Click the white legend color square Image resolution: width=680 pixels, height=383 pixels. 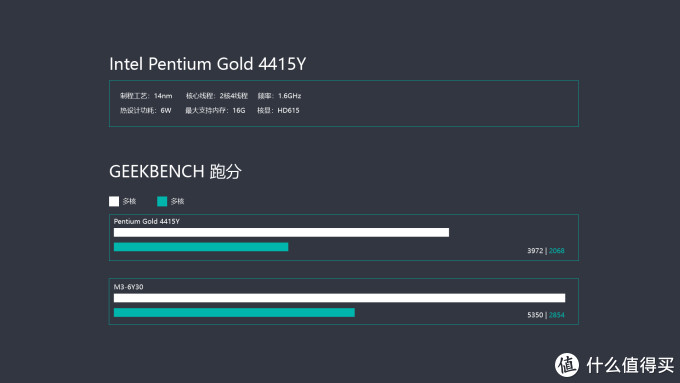click(x=114, y=201)
